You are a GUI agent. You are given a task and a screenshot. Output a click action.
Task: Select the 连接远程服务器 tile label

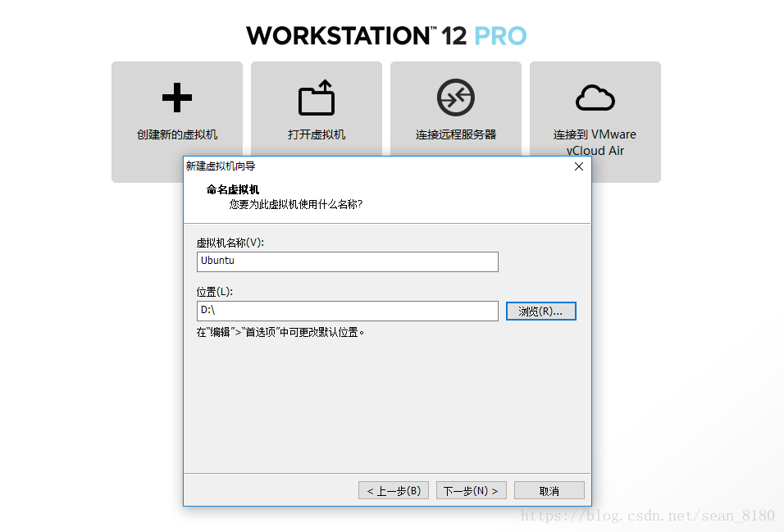pyautogui.click(x=455, y=134)
